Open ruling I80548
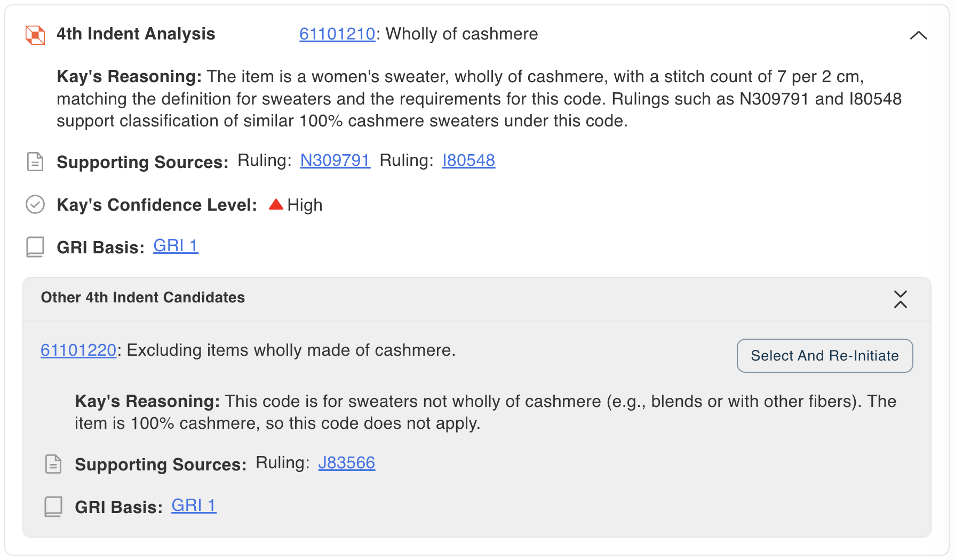The width and height of the screenshot is (955, 560). (x=468, y=161)
